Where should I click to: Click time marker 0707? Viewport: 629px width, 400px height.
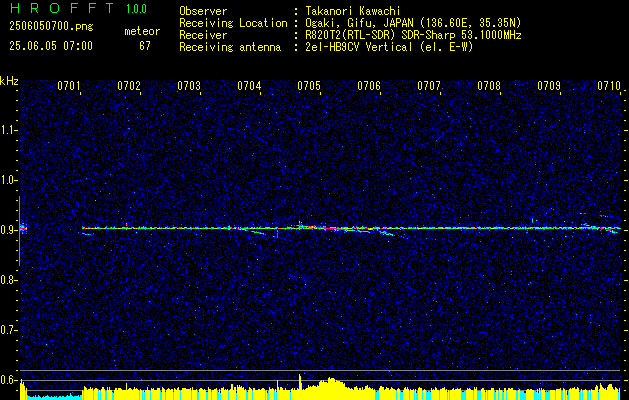click(429, 86)
